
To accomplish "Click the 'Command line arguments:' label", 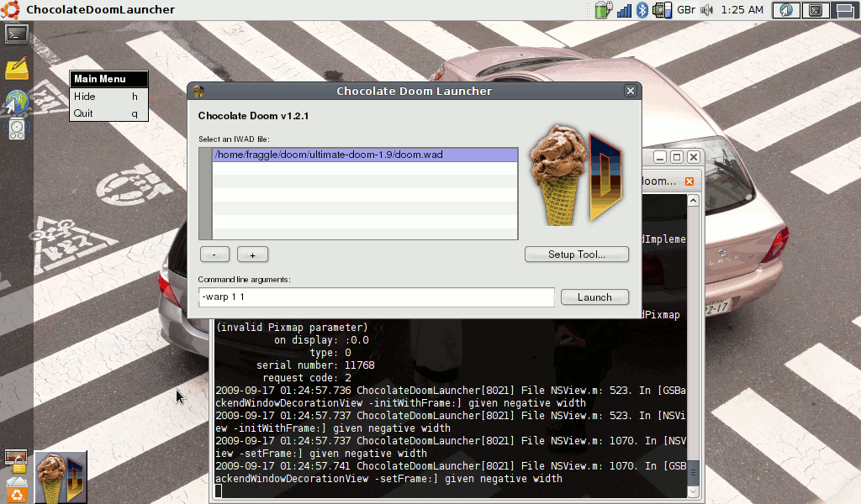I will 245,280.
